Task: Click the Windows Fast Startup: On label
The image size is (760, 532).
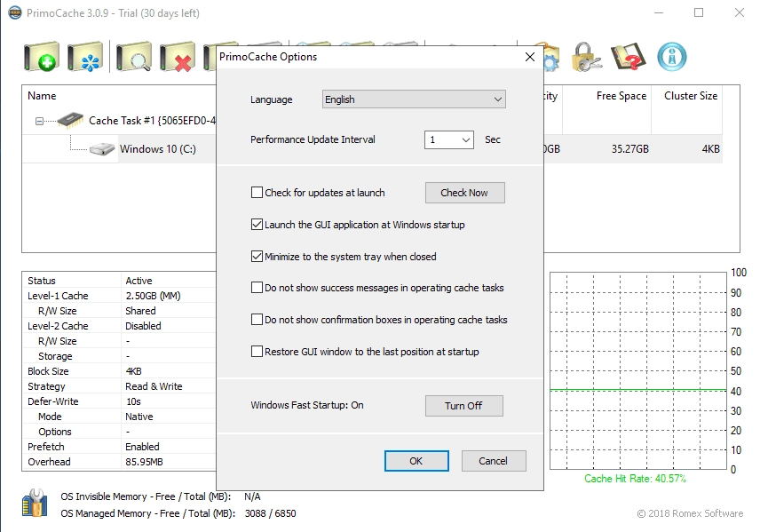Action: 307,405
